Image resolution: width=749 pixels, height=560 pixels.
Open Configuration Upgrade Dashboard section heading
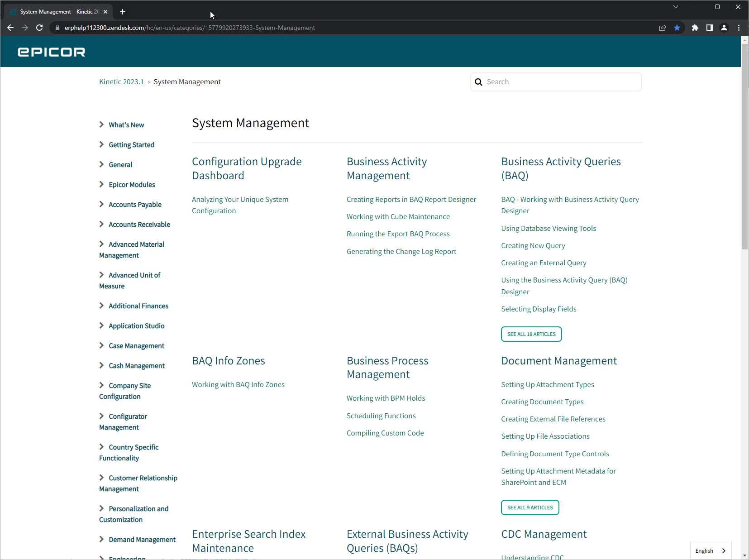pos(247,168)
